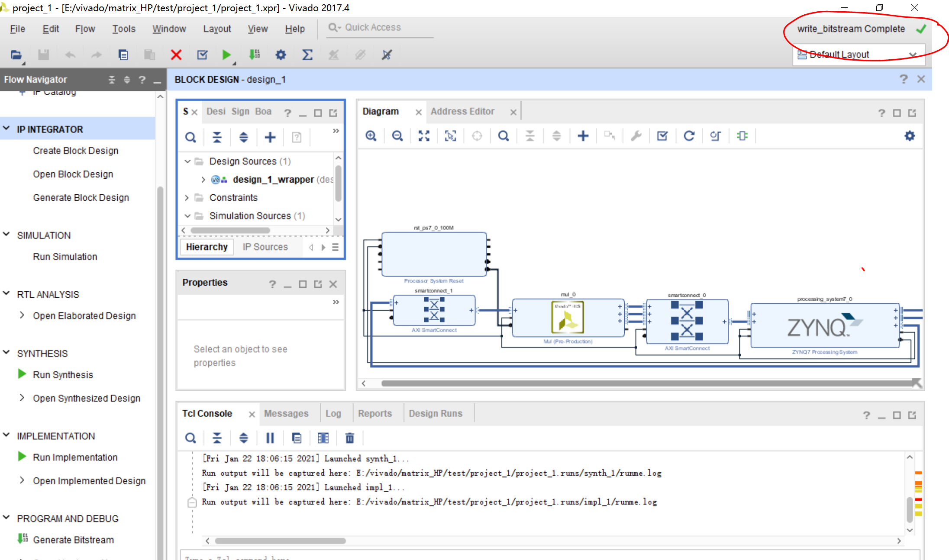Click the Generate Bitstream toolbar icon

pos(254,55)
